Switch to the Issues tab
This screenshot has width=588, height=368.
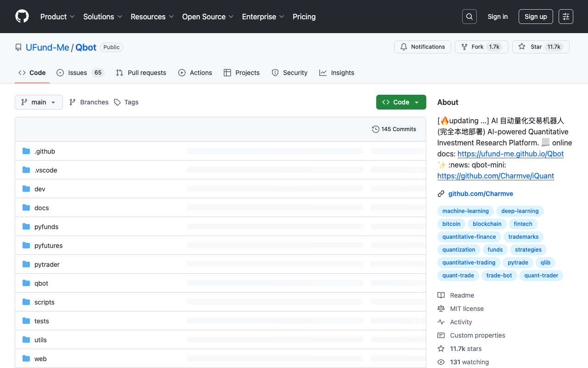pos(80,73)
